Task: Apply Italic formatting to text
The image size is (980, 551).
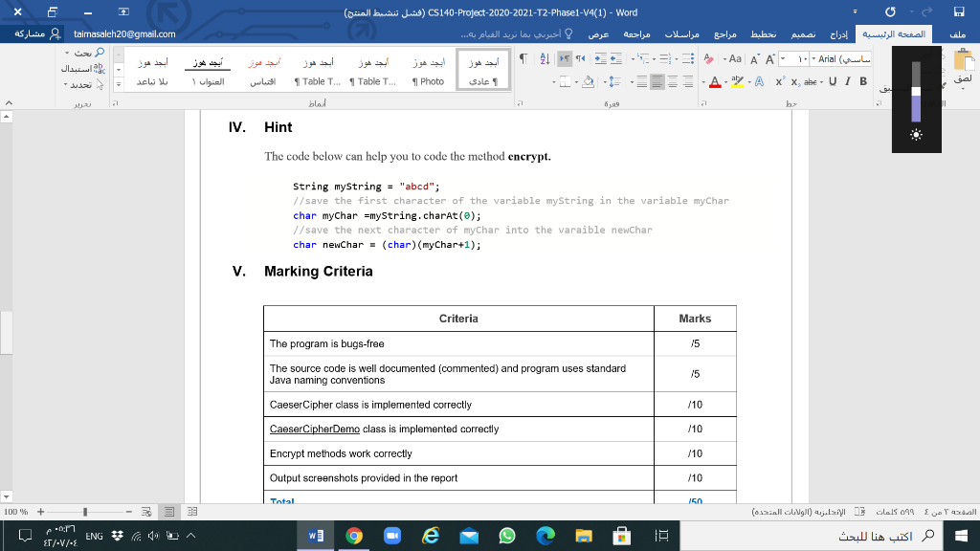Action: pos(849,81)
